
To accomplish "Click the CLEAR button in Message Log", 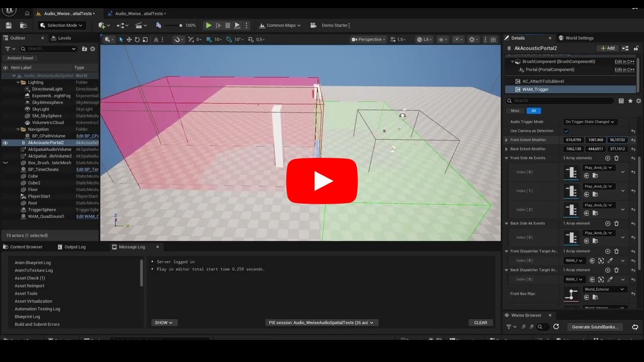I will 480,323.
